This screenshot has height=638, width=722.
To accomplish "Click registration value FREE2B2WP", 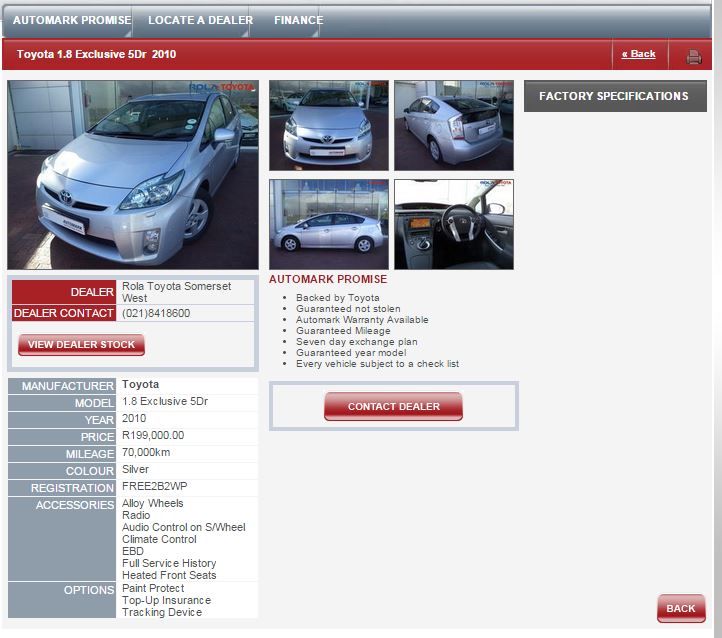I will (155, 487).
